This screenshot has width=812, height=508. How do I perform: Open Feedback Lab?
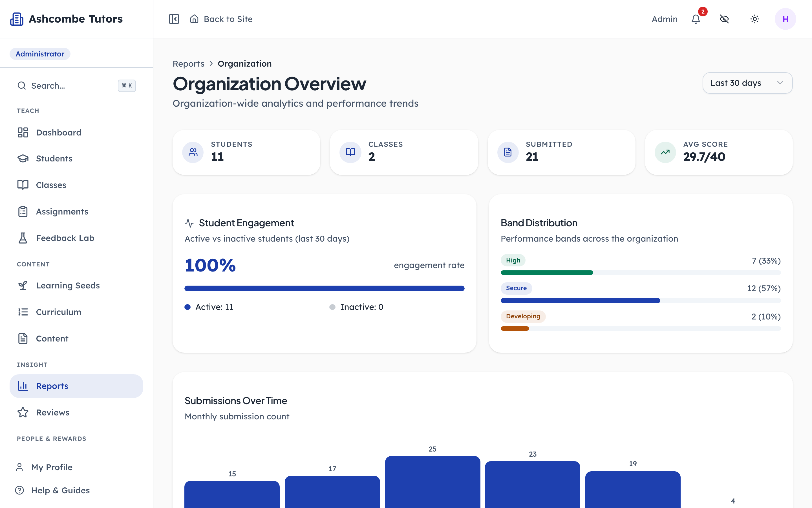76,238
